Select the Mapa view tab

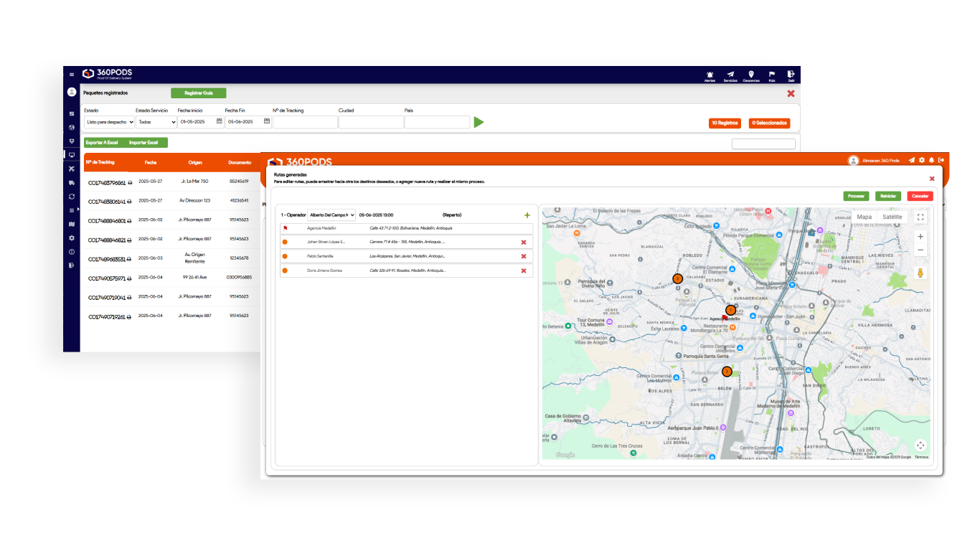(x=864, y=217)
